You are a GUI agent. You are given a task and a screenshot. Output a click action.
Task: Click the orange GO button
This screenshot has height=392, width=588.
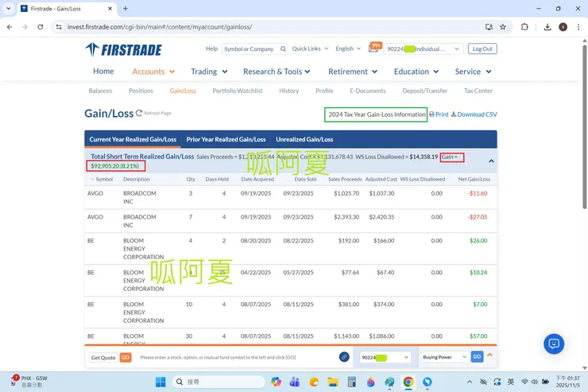(126, 358)
